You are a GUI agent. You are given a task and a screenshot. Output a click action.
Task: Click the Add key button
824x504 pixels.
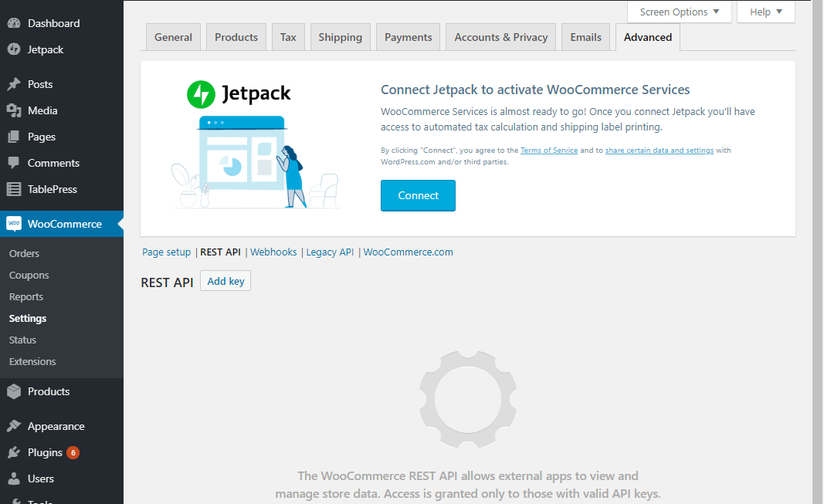pos(225,281)
